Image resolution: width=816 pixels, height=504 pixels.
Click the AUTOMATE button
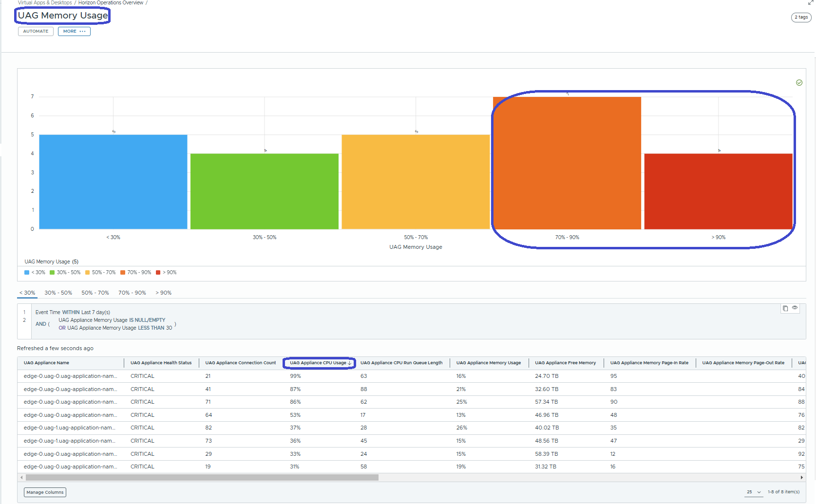click(36, 31)
